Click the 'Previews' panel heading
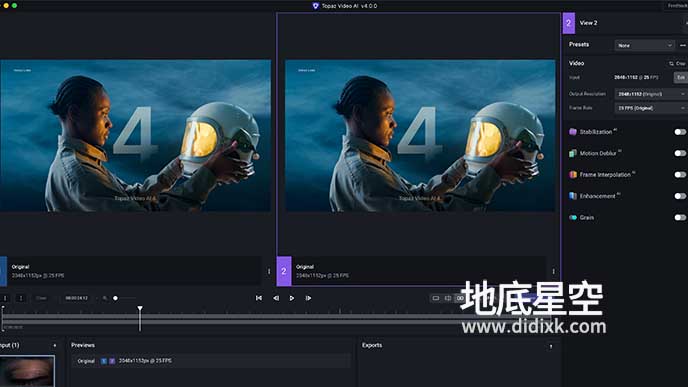688x387 pixels. 83,345
